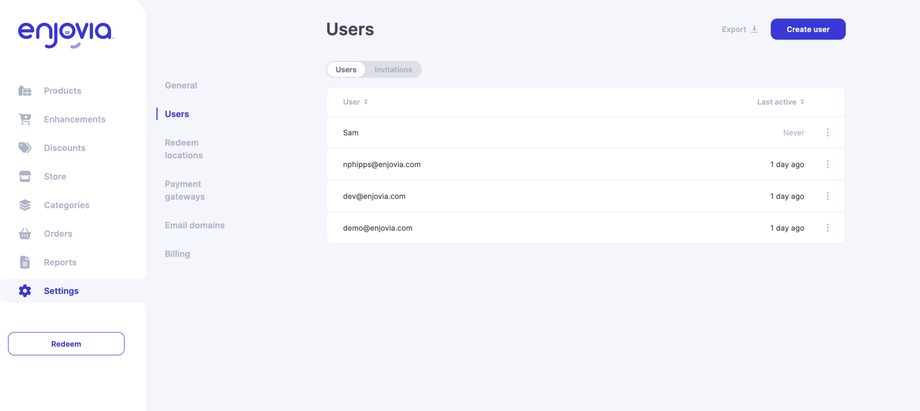Click the Categories layers icon

pyautogui.click(x=25, y=205)
